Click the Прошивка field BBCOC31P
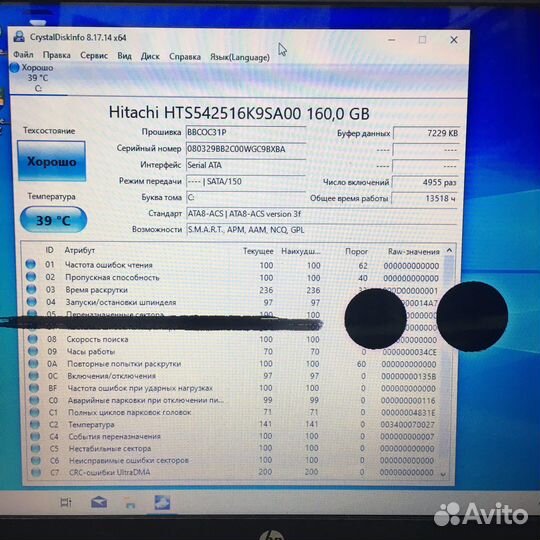 point(246,133)
